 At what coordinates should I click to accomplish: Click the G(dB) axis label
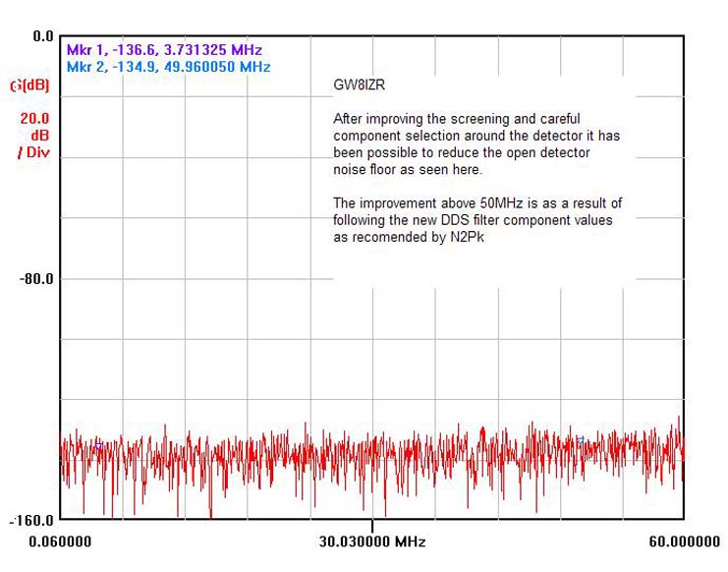tap(29, 86)
